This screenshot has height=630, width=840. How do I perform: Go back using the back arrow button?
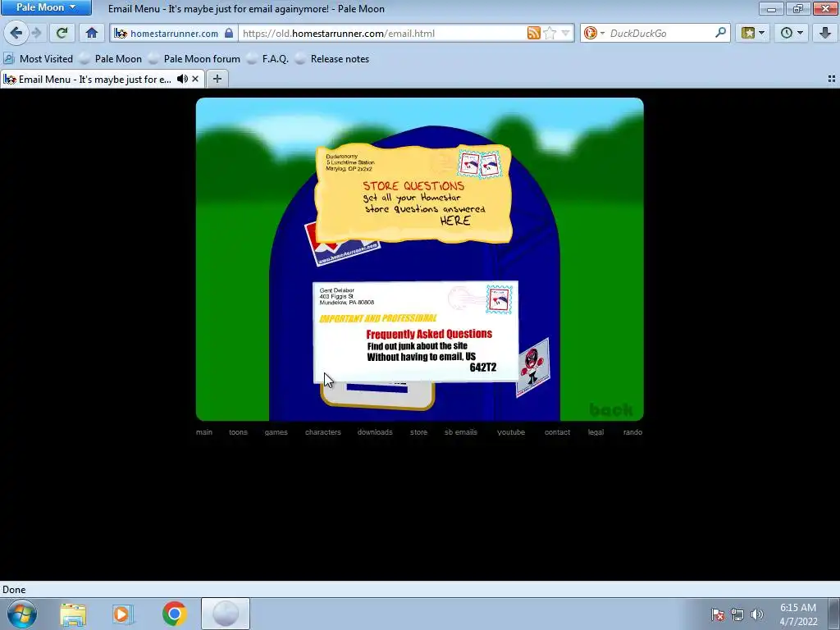tap(16, 33)
